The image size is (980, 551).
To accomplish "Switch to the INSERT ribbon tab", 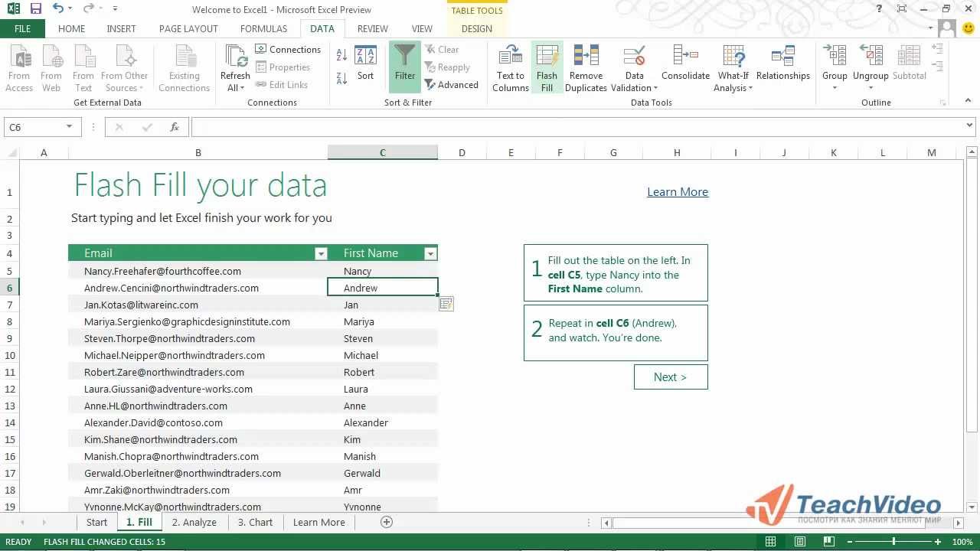I will [x=121, y=28].
